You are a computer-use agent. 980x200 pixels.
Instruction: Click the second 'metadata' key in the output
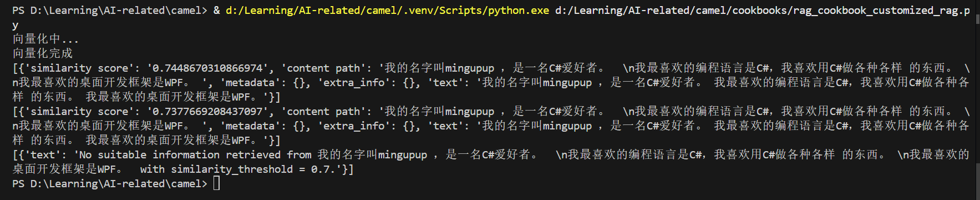pos(250,126)
